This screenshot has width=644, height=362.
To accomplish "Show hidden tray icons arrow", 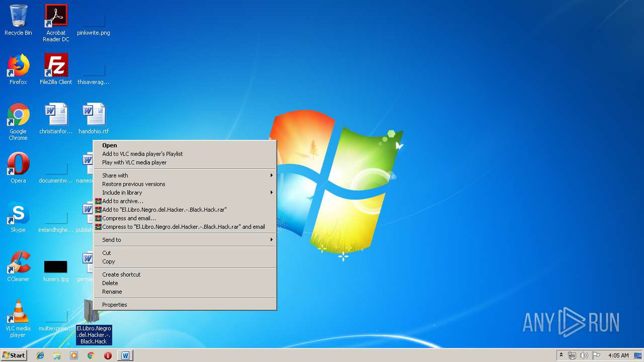I will point(561,355).
